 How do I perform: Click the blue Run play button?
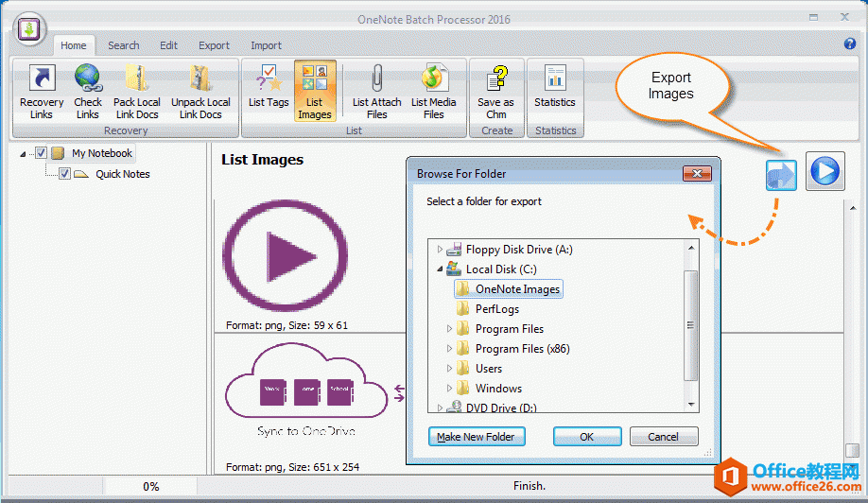pos(825,171)
